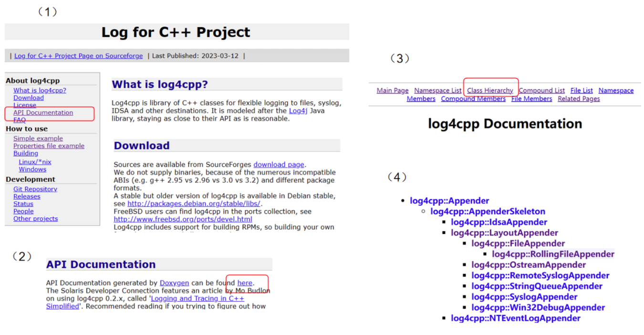Open the Windows build link
This screenshot has height=335, width=644.
(32, 169)
